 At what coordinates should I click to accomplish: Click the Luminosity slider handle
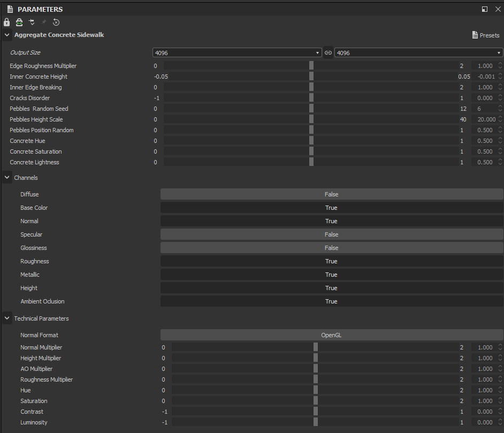coord(316,422)
